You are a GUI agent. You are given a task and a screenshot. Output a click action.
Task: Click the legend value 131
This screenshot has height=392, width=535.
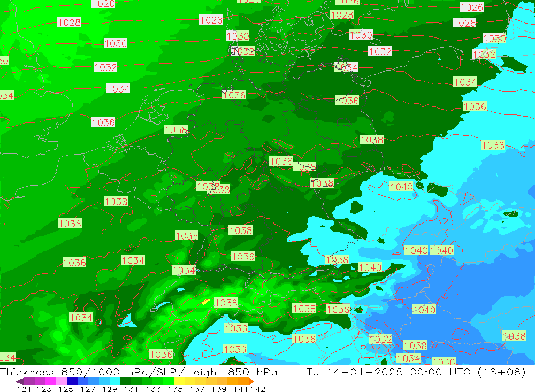[x=131, y=389]
